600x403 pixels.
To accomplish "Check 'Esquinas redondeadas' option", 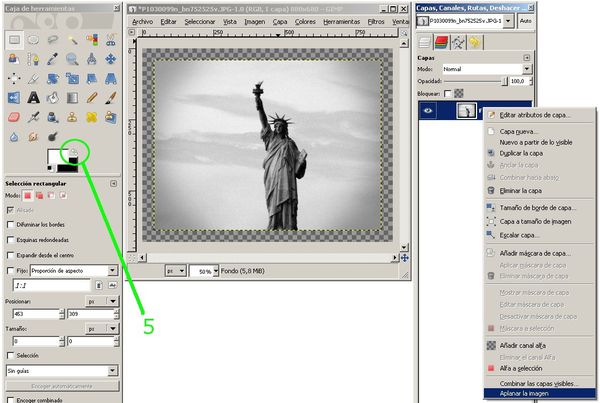I will [x=10, y=240].
